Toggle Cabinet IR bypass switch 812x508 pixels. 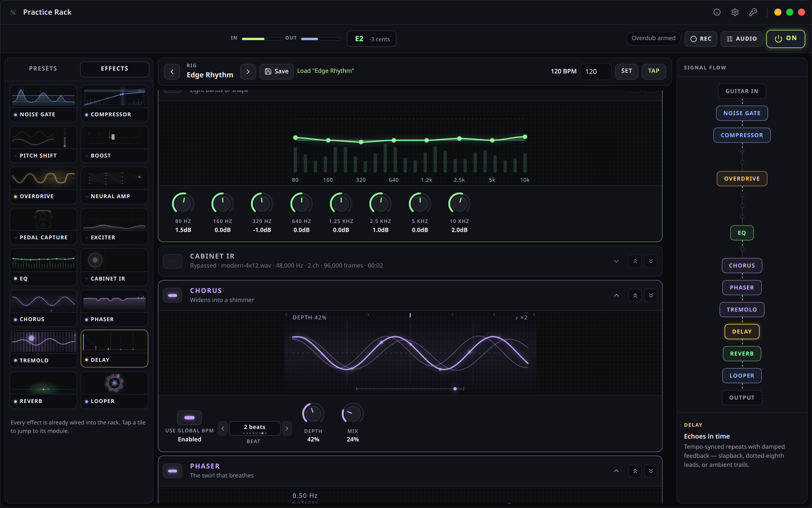[173, 261]
